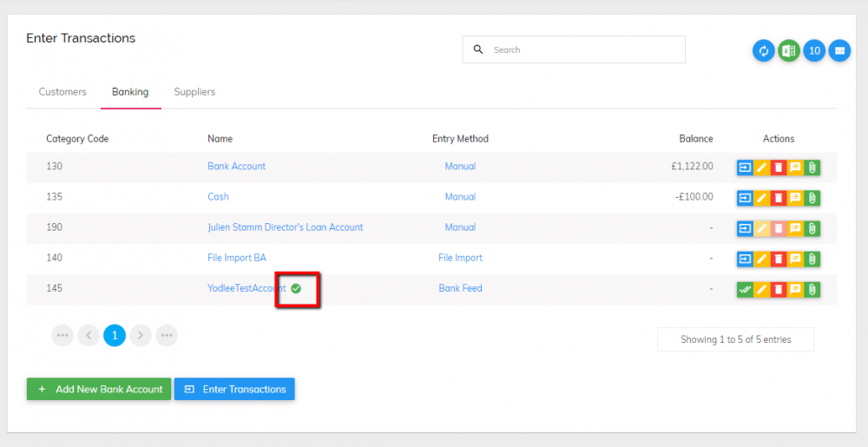Delete the YodleeTestAccount row

click(779, 289)
